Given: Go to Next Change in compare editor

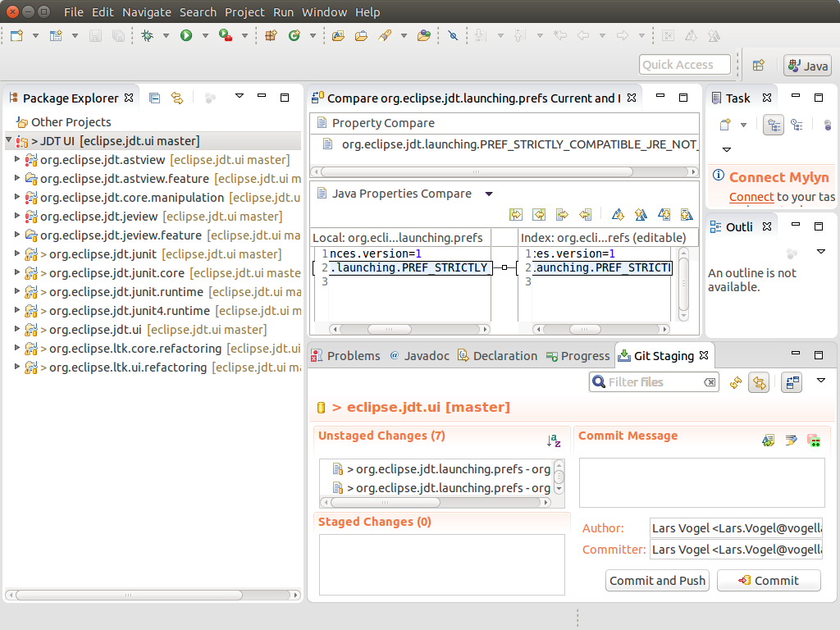Looking at the screenshot, I should 664,215.
